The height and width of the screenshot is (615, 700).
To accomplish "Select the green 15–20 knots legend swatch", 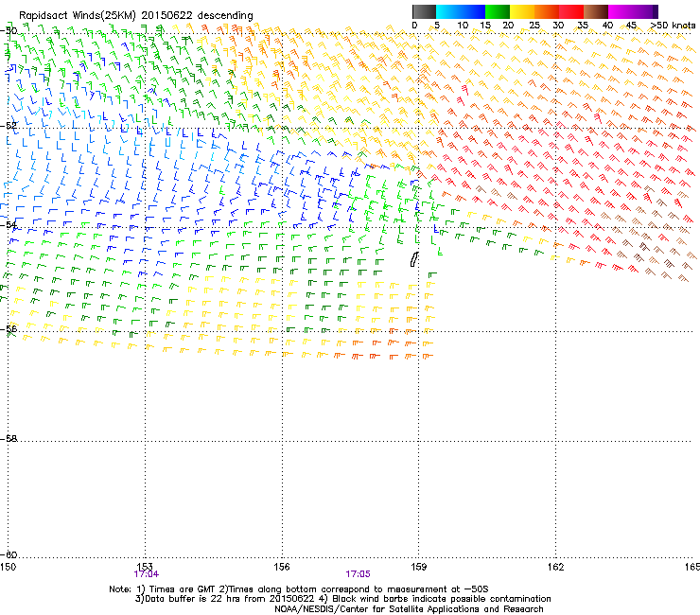I will coord(498,11).
